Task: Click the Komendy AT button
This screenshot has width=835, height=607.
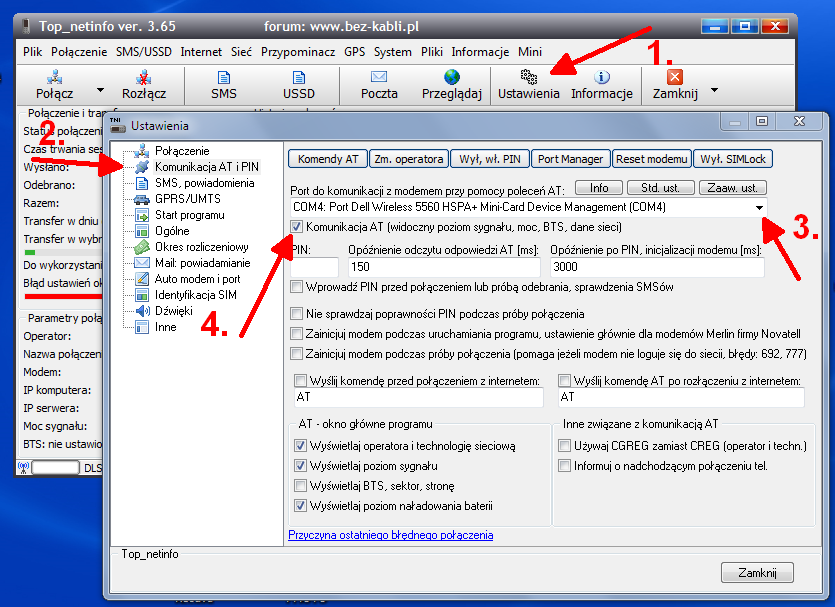Action: 327,159
